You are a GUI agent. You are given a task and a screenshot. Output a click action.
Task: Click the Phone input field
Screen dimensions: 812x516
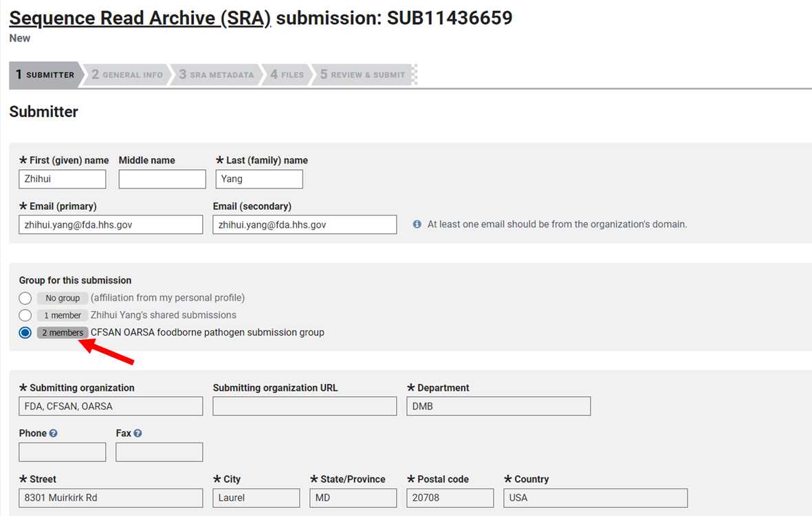(x=62, y=452)
